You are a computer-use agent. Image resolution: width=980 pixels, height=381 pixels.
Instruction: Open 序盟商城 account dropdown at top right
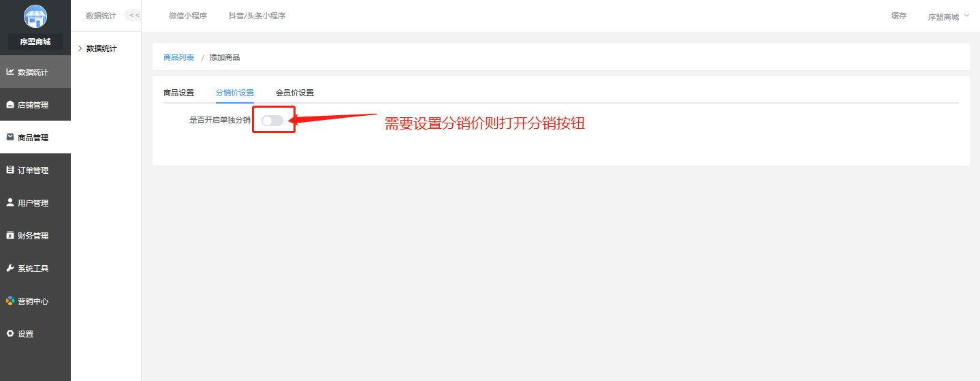[x=943, y=16]
